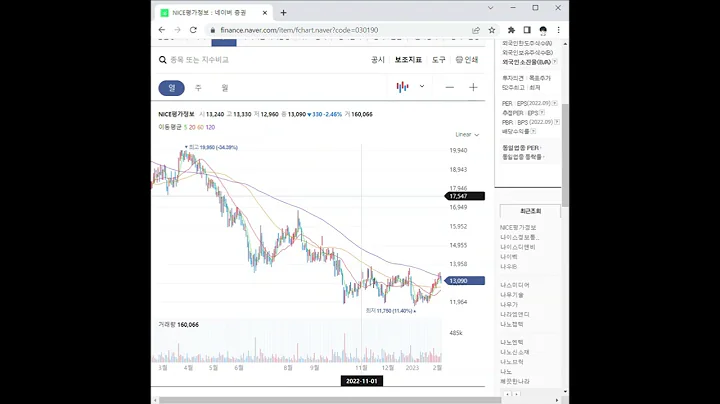Click help icon beside PER EPS(2022.09)
This screenshot has width=720, height=404.
(554, 103)
